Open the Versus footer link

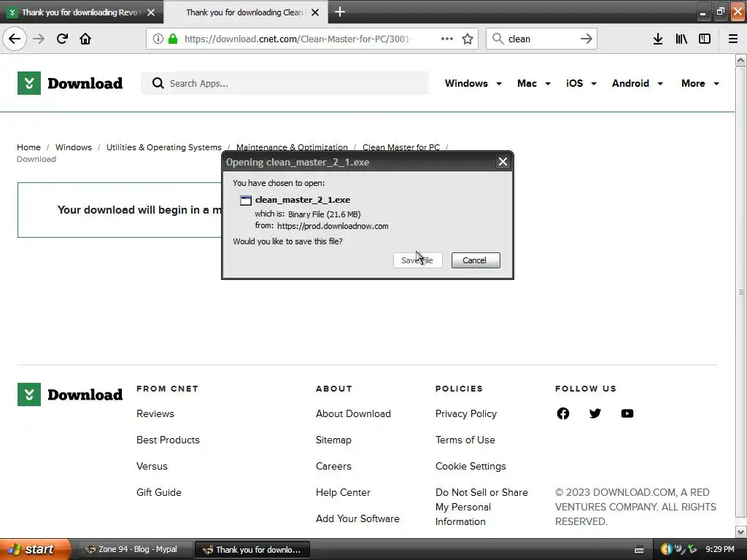(x=152, y=466)
